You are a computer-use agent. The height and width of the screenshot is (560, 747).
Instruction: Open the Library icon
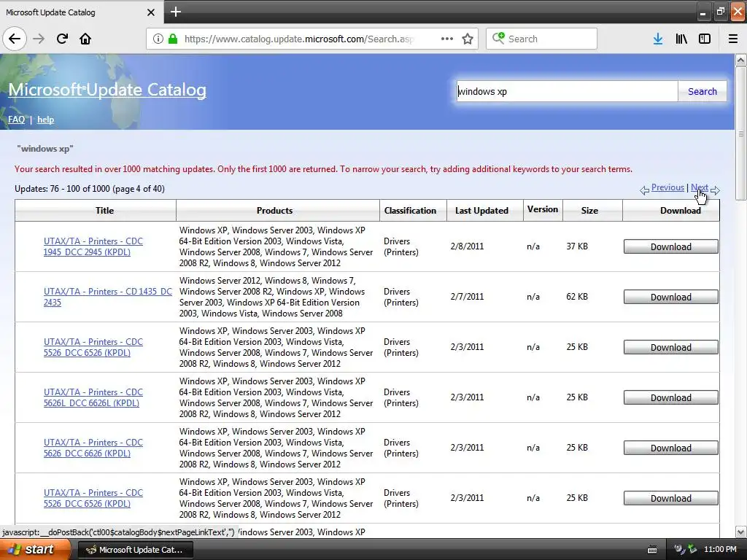(x=681, y=39)
